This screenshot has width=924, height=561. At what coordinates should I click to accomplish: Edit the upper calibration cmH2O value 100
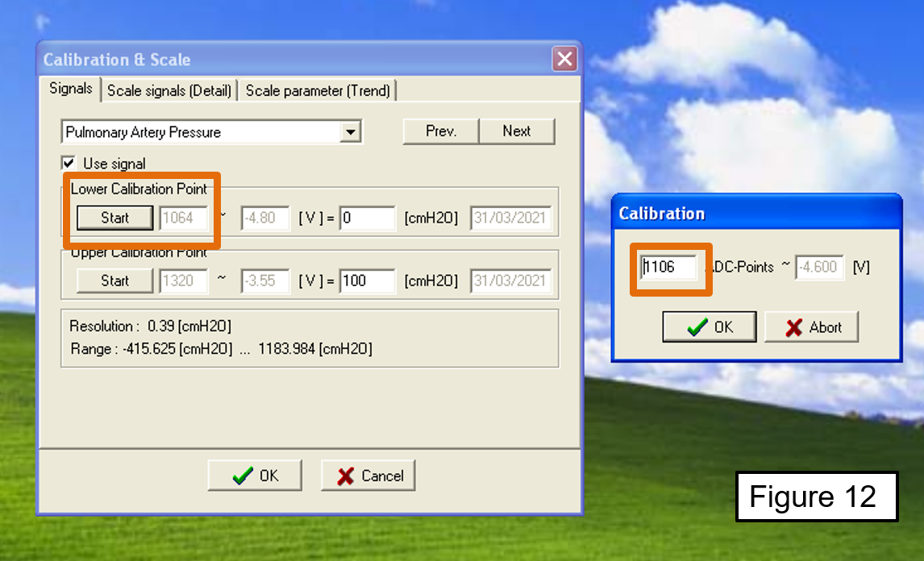(367, 280)
